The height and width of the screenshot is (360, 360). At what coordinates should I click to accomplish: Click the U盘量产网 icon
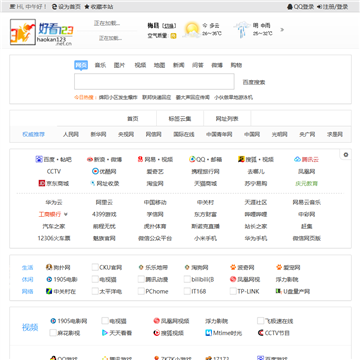pos(278,291)
